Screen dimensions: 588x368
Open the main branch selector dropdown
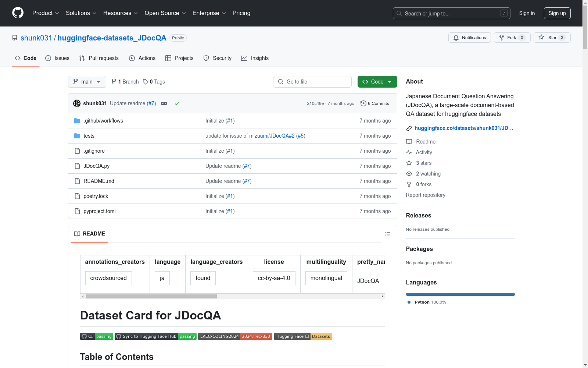[87, 82]
